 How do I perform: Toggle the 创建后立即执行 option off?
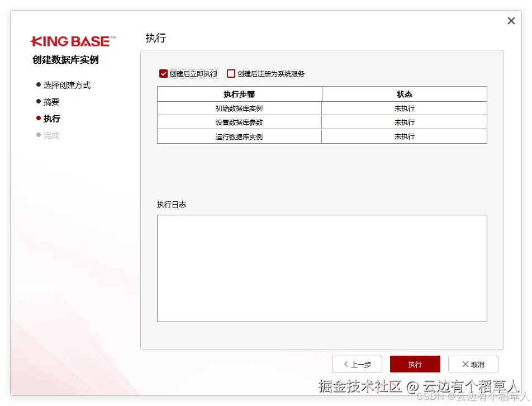(x=163, y=73)
